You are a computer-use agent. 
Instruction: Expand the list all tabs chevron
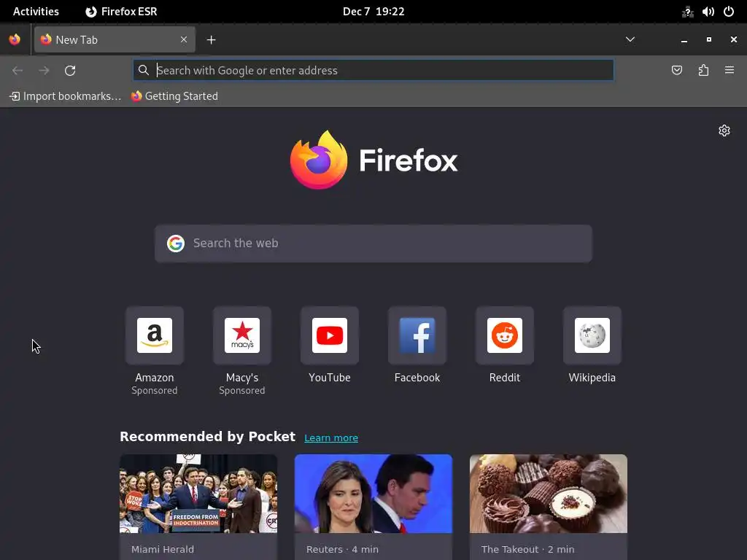pos(630,39)
